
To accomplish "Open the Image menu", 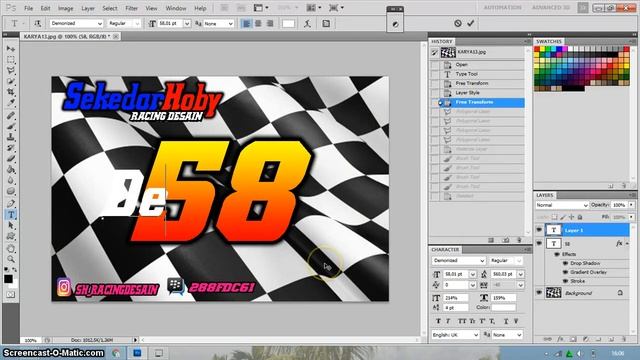I will click(65, 8).
